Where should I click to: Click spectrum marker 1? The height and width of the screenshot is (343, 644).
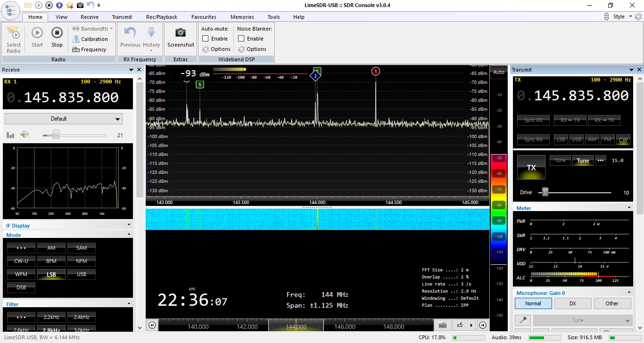coord(376,71)
